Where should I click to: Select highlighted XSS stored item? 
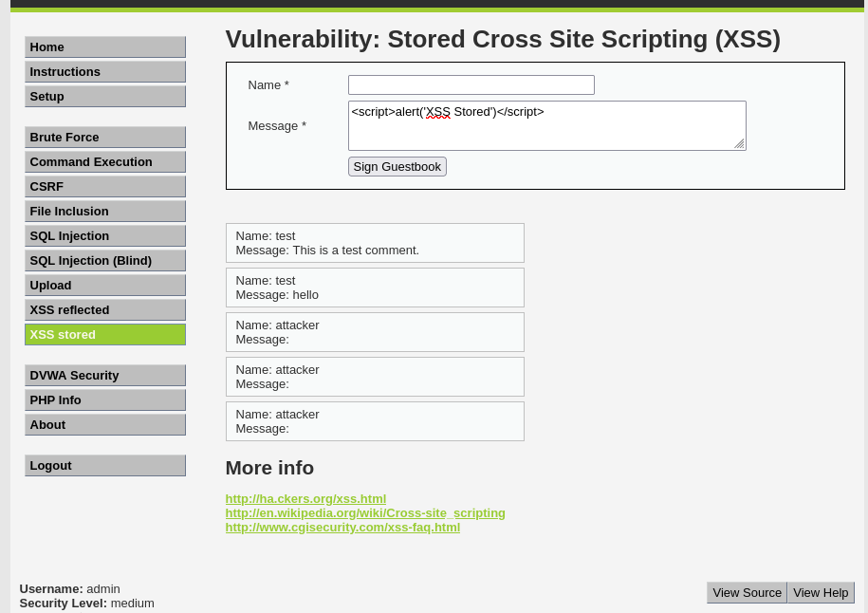point(105,334)
